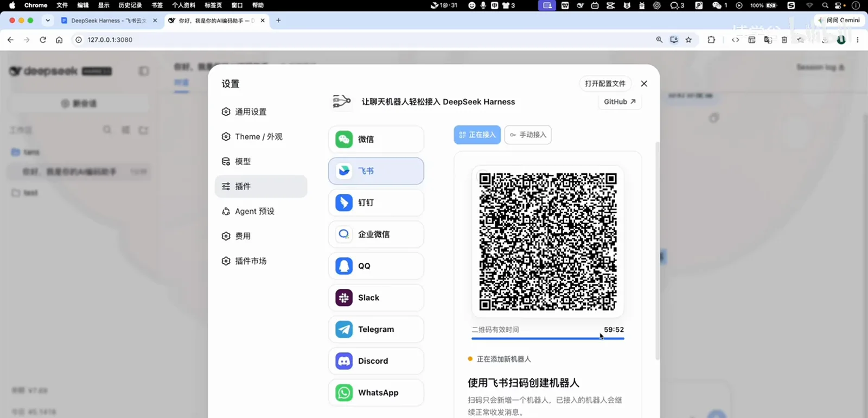Select the 飞书 Feishu plugin
Viewport: 868px width, 418px height.
(376, 171)
